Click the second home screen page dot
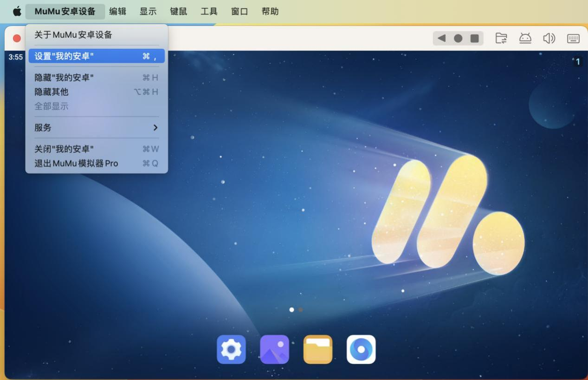Screen dimensions: 588x380 click(300, 309)
